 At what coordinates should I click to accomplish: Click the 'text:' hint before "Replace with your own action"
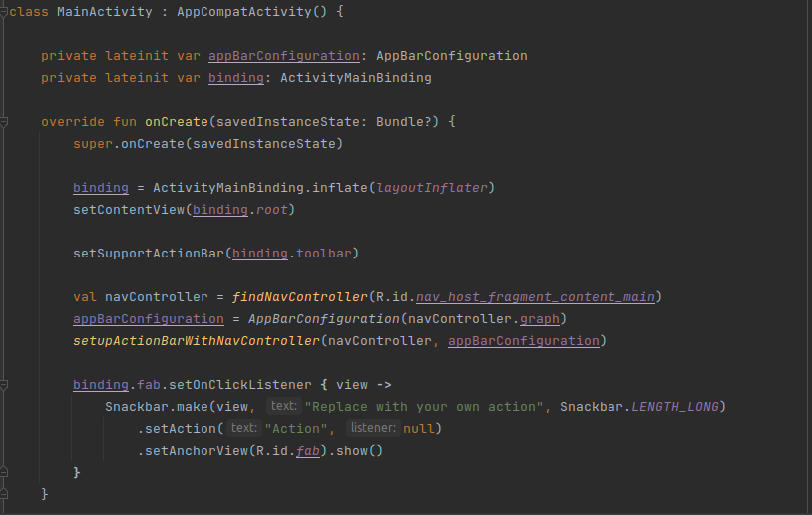pyautogui.click(x=283, y=406)
